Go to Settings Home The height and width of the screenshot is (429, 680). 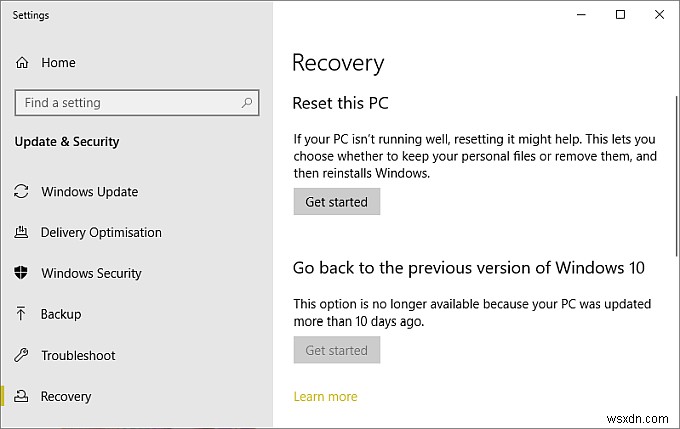[58, 63]
